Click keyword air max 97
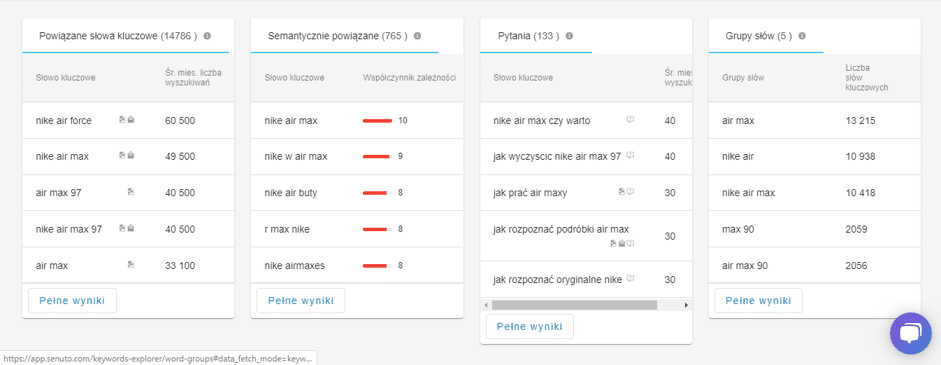The image size is (941, 365). 58,193
